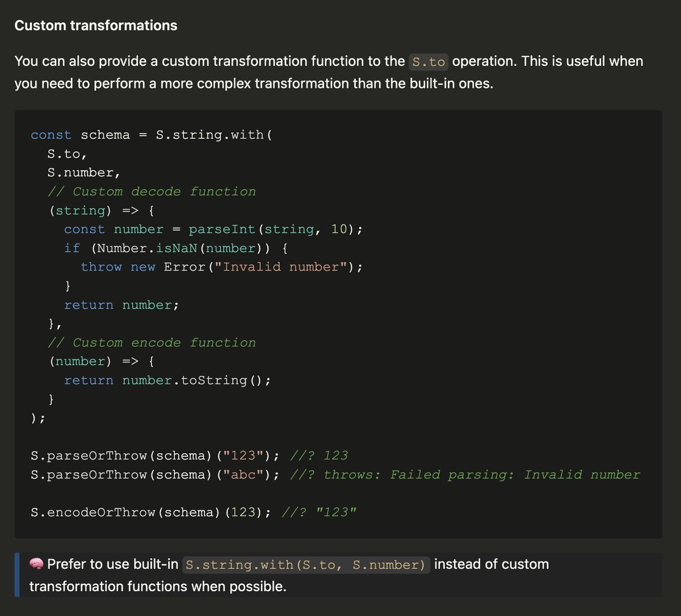Click the brain emoji in the tip note

tap(36, 564)
